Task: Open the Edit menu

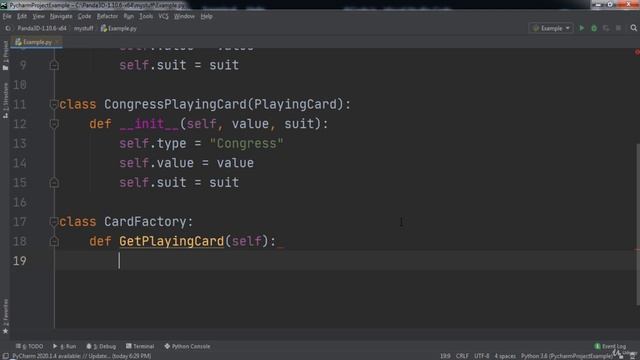Action: click(x=22, y=16)
